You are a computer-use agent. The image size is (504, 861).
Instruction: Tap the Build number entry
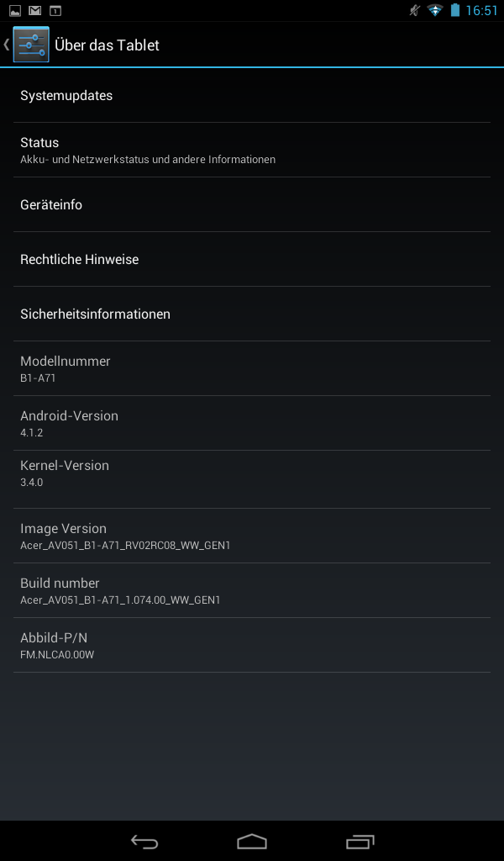point(252,590)
